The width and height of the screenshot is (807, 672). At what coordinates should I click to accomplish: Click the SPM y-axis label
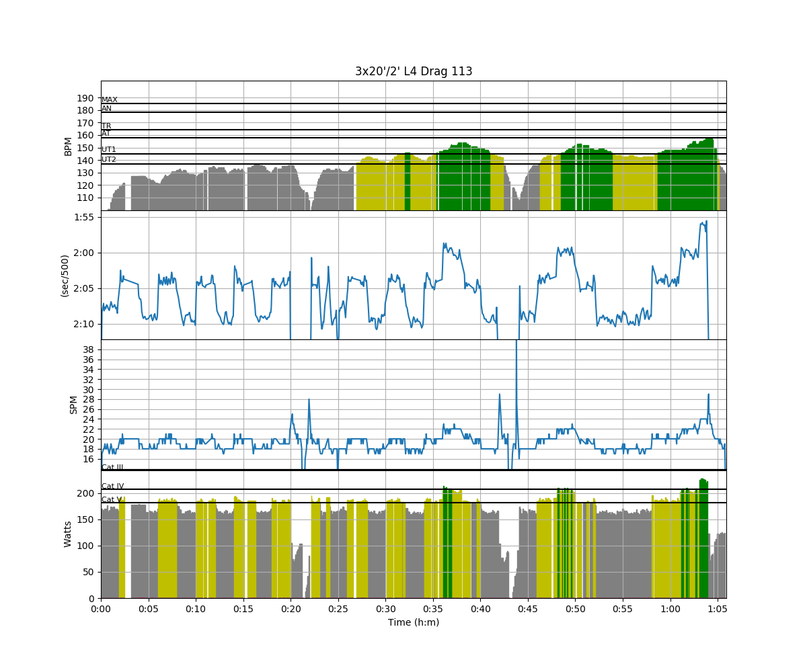pyautogui.click(x=74, y=405)
